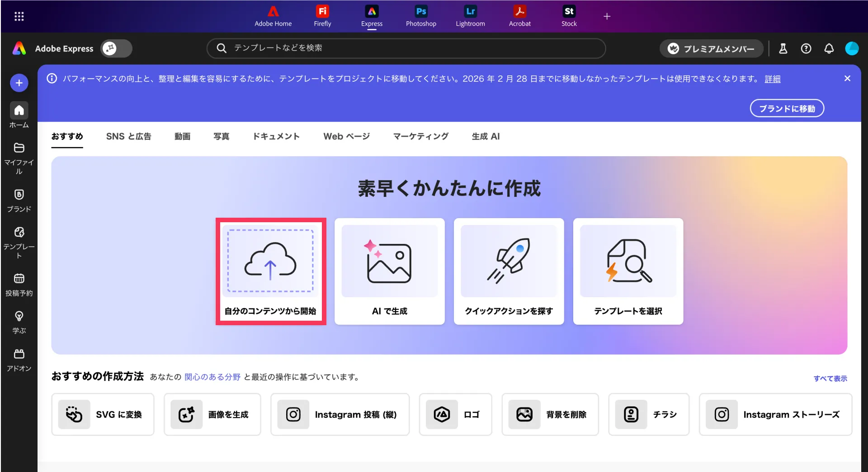Open Firefly from the app switcher
Viewport: 868px width, 472px height.
tap(322, 16)
